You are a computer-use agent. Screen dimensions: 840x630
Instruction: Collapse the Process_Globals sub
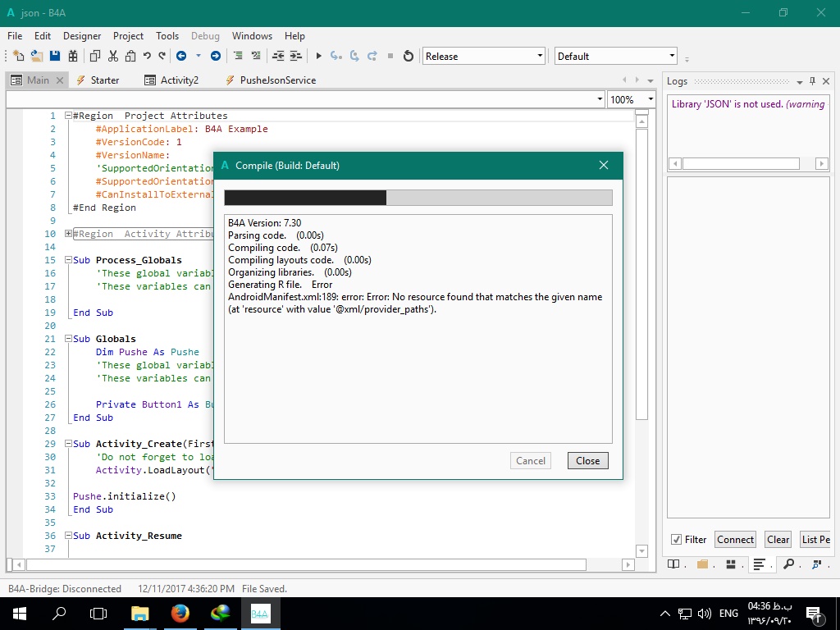point(69,260)
